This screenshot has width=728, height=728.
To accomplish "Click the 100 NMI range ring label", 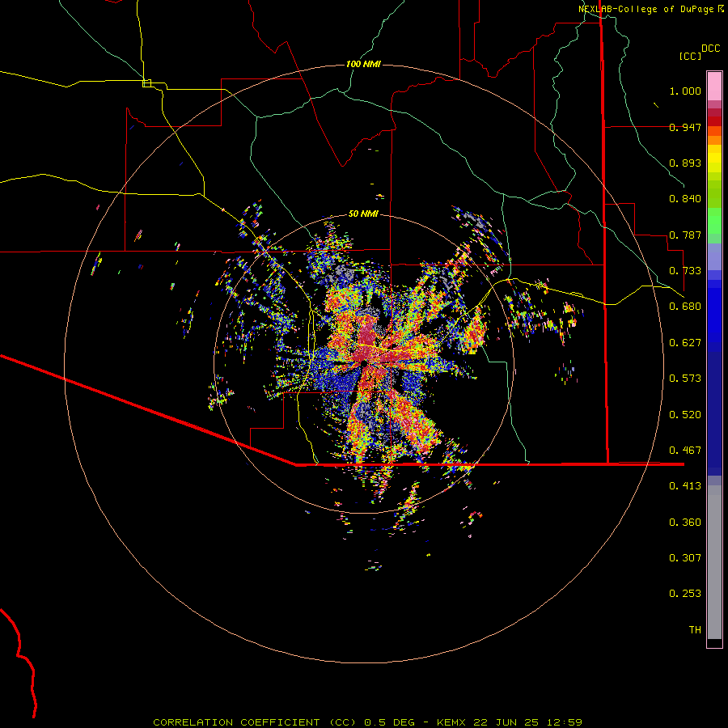I will coord(363,64).
